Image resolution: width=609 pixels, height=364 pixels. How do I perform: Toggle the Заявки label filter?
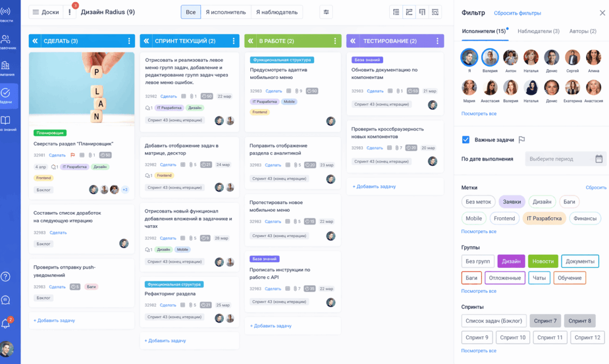point(512,202)
